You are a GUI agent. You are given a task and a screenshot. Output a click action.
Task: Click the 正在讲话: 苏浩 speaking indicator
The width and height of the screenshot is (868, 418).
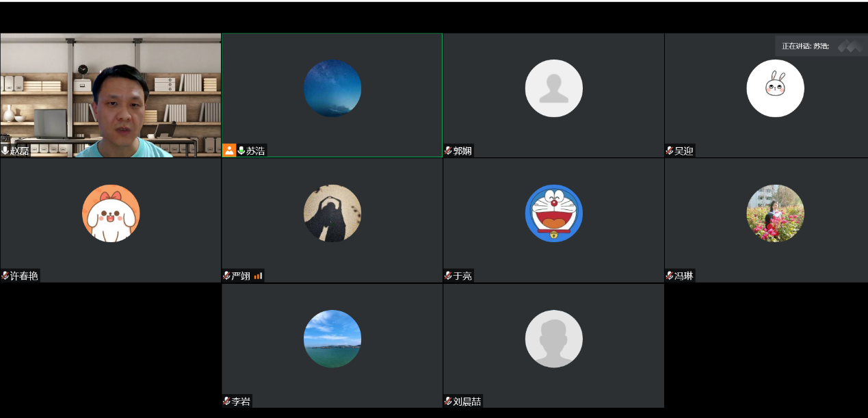805,46
